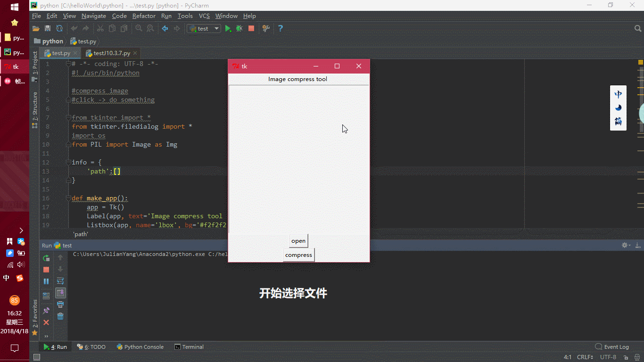Stop the running process via red square icon

coord(251,28)
